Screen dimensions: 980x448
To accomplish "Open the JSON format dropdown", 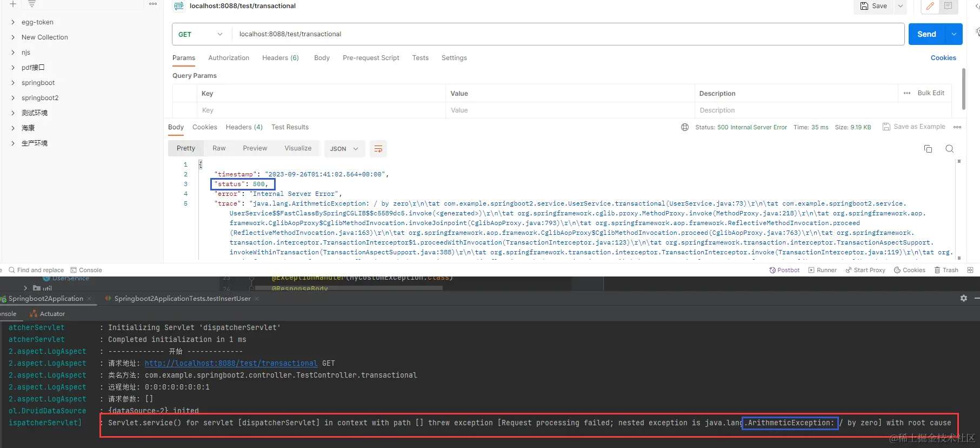I will coord(344,149).
